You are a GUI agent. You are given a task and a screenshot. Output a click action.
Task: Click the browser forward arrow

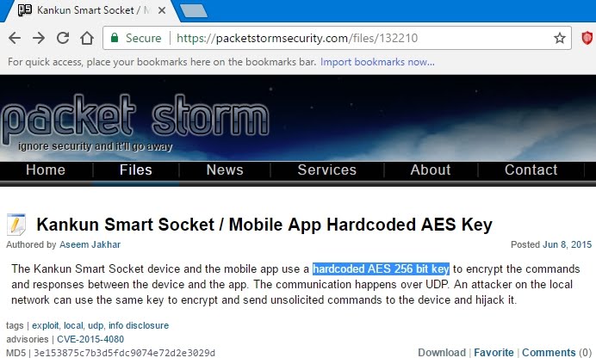click(x=39, y=38)
